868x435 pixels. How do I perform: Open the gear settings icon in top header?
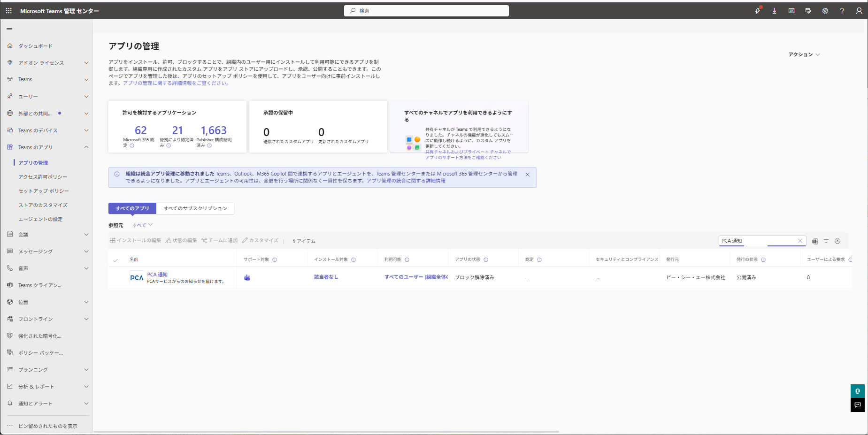pyautogui.click(x=825, y=11)
